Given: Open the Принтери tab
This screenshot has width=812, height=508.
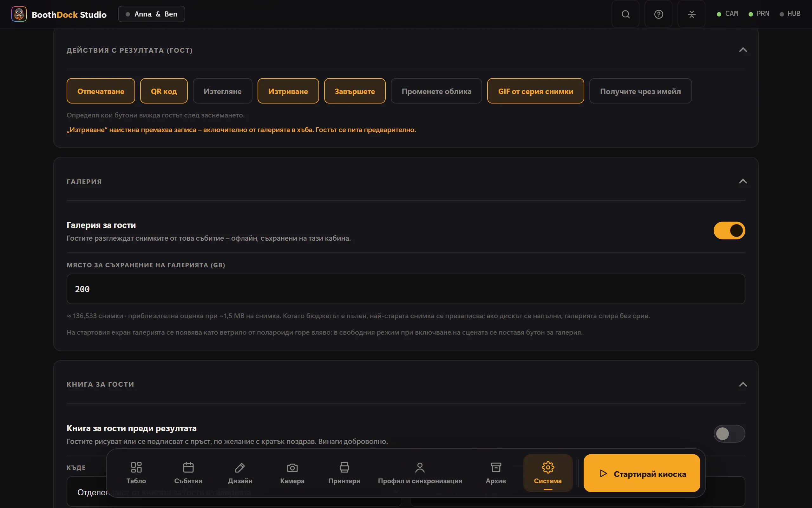Looking at the screenshot, I should [344, 473].
